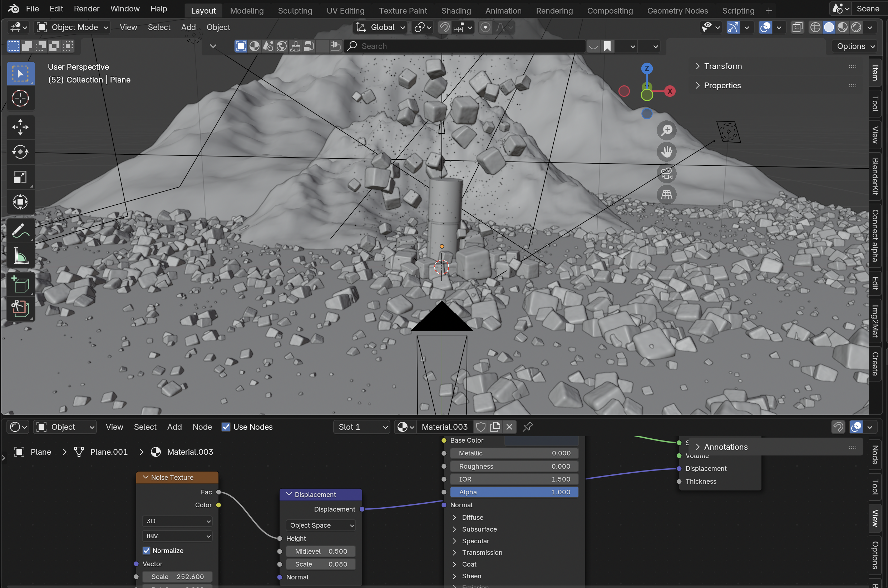Screen dimensions: 888x588
Task: Select solid viewport shading
Action: pos(829,28)
